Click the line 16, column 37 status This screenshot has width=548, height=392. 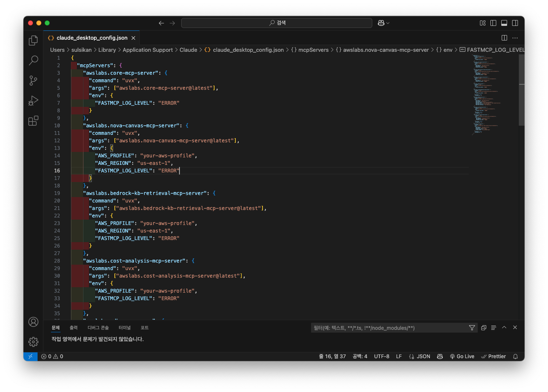pyautogui.click(x=332, y=357)
